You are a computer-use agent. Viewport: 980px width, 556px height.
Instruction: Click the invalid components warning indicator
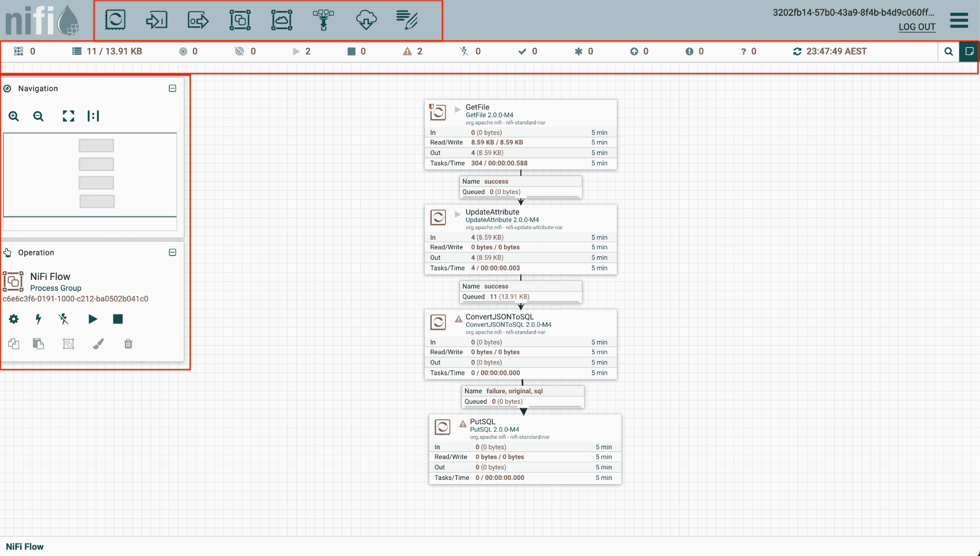pyautogui.click(x=407, y=51)
